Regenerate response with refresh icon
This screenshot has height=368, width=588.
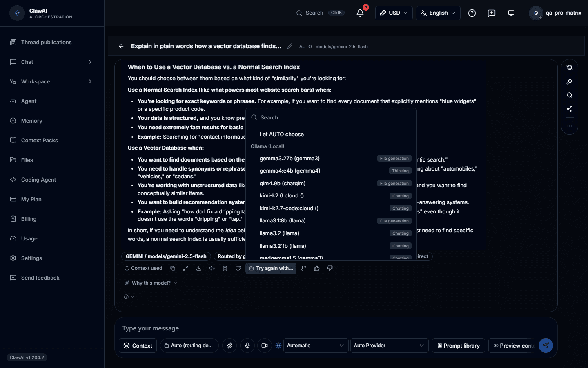[238, 268]
